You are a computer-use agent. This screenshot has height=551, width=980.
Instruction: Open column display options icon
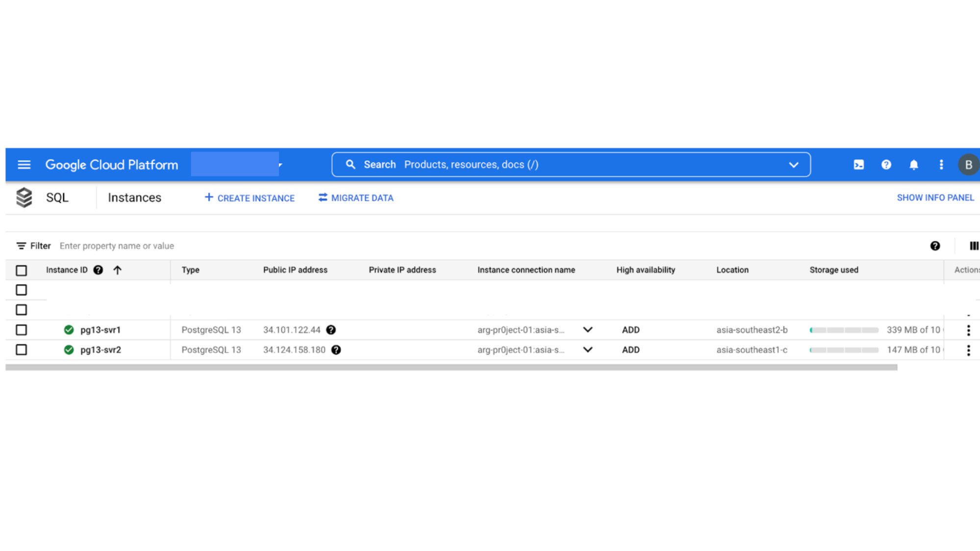point(974,246)
